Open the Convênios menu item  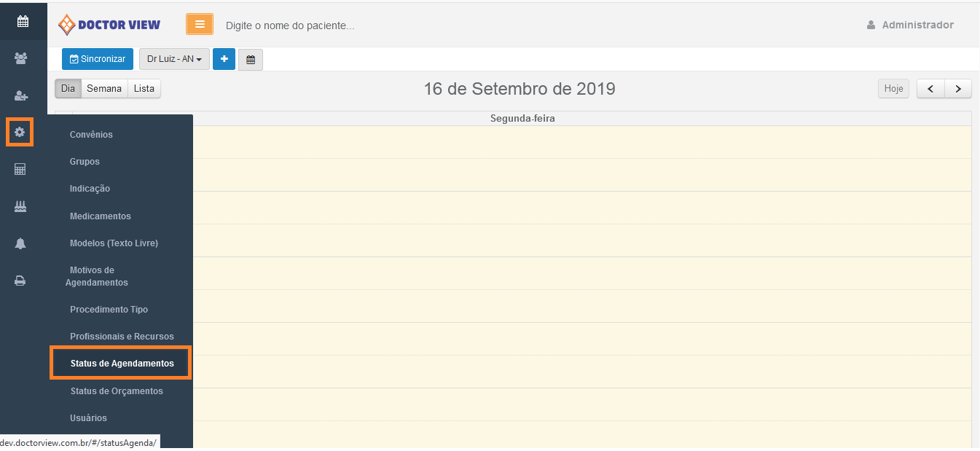[91, 134]
